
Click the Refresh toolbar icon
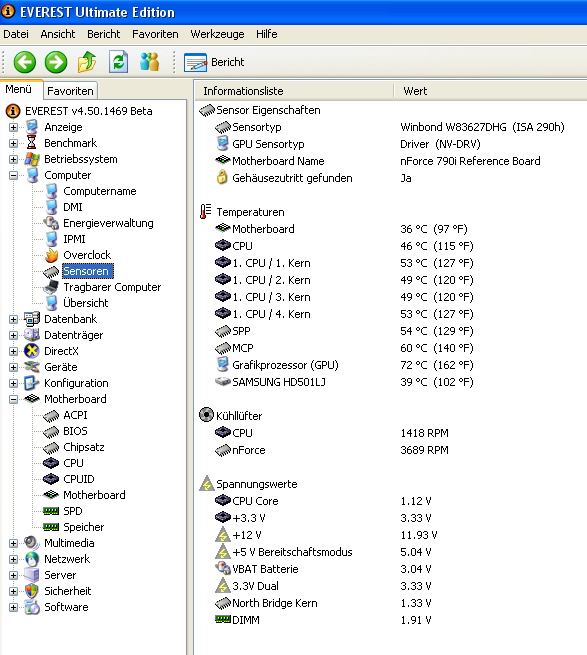(119, 62)
